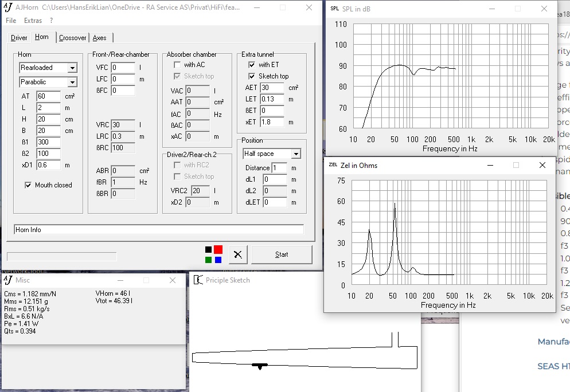Enable the with AC checkbox

pos(177,65)
